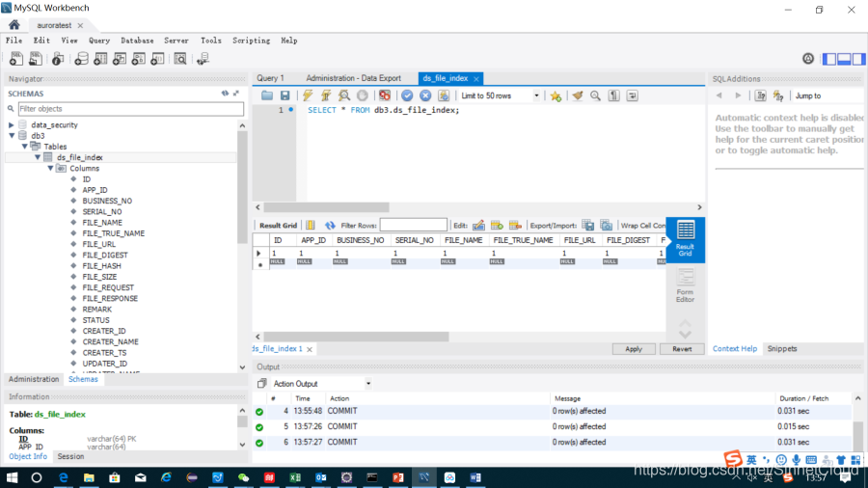Create a new function icon

(157, 59)
